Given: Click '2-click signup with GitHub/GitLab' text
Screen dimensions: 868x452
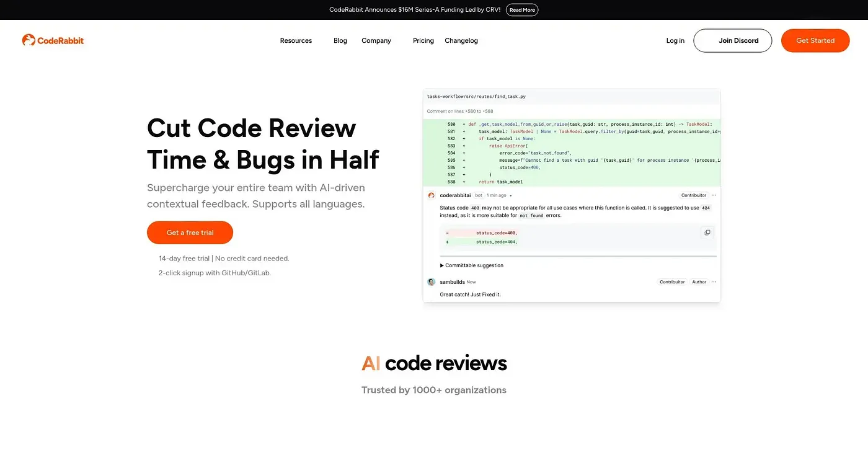Looking at the screenshot, I should pyautogui.click(x=215, y=273).
